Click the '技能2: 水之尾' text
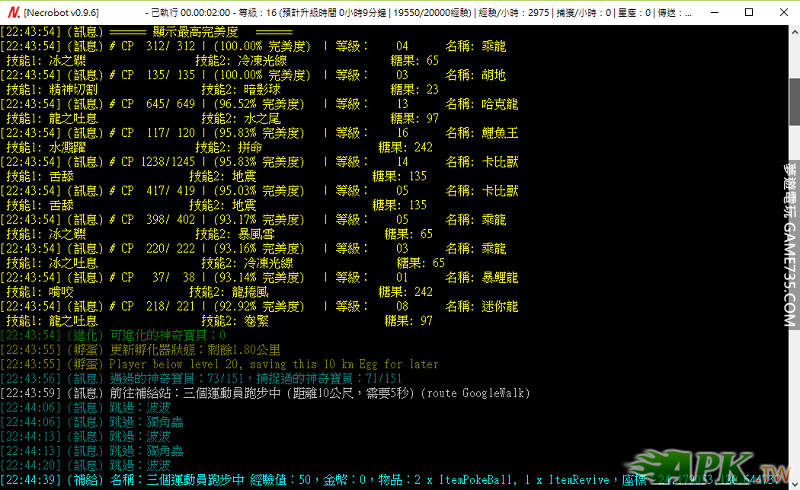The image size is (800, 490). click(x=241, y=118)
